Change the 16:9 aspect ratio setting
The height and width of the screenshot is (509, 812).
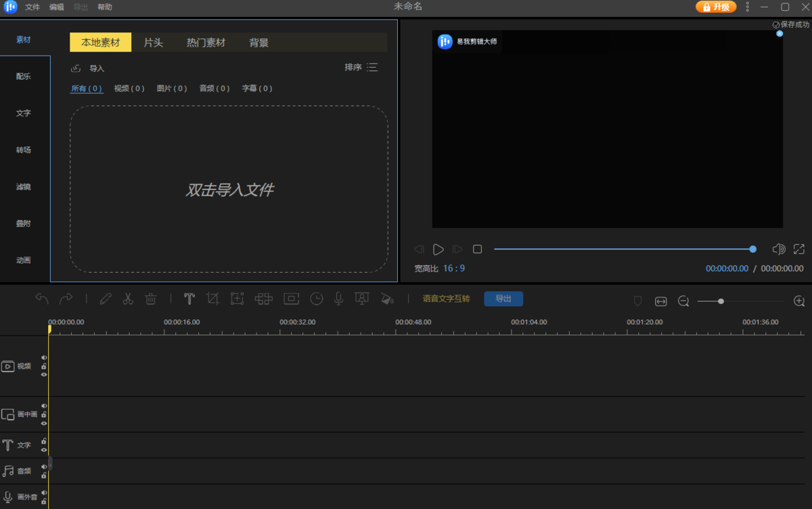click(454, 269)
